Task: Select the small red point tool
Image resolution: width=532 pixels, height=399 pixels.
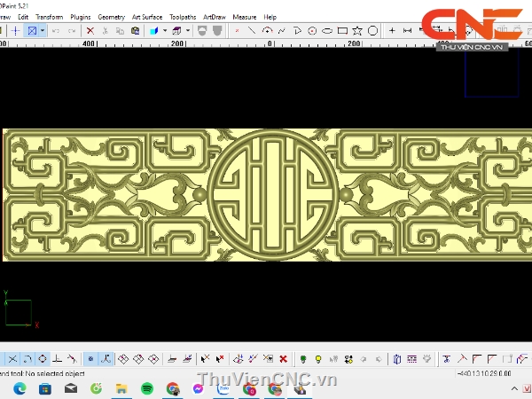Action: pos(237,31)
